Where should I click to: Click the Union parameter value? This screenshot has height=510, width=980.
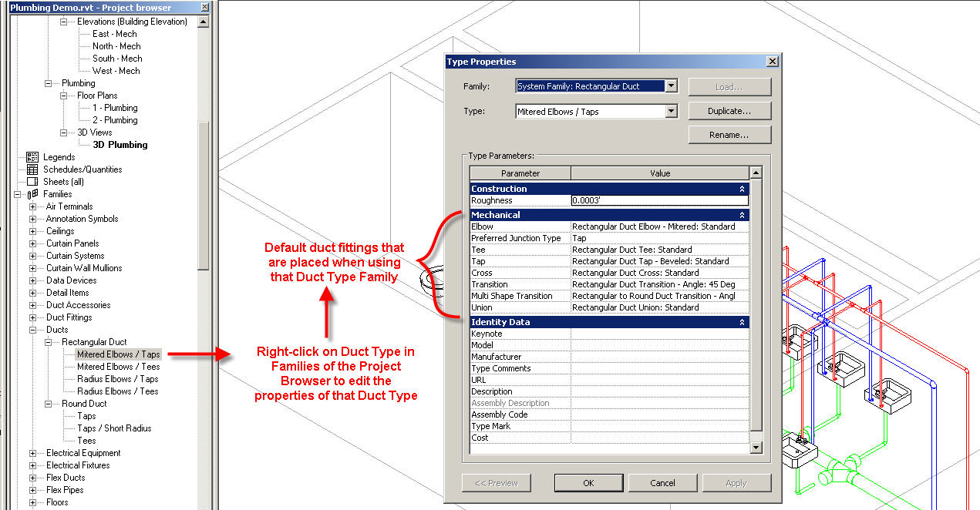[660, 307]
